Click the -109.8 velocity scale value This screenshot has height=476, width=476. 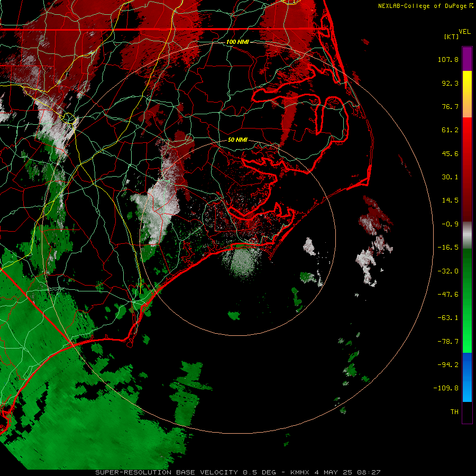(446, 388)
